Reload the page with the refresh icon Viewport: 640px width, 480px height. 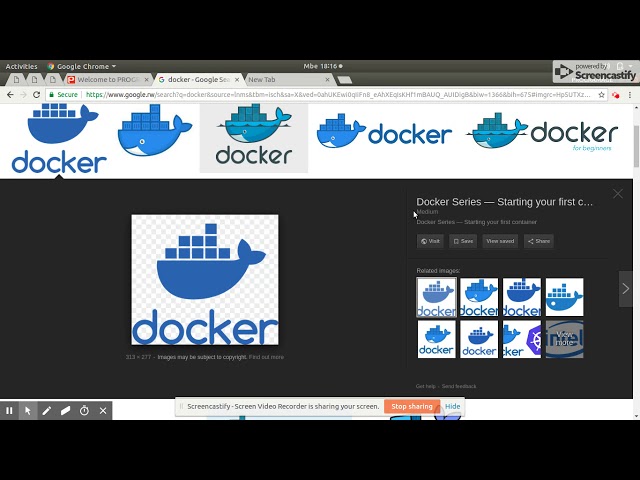36,95
